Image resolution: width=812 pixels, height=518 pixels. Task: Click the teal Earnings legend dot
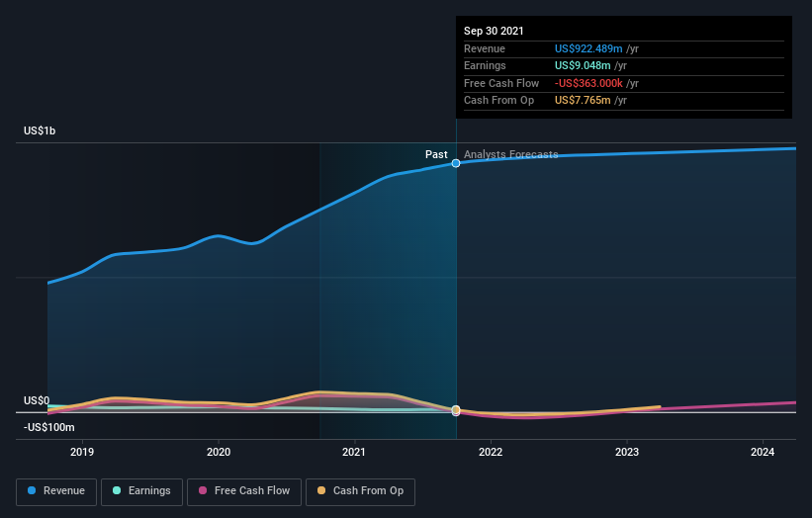coord(117,490)
